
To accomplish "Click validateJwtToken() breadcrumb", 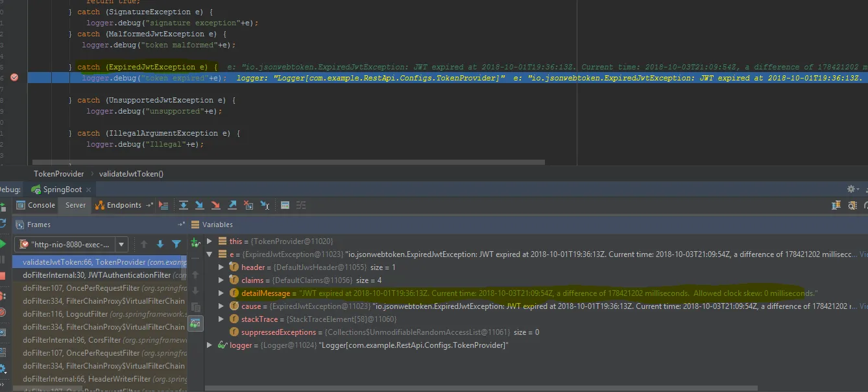I will click(131, 174).
